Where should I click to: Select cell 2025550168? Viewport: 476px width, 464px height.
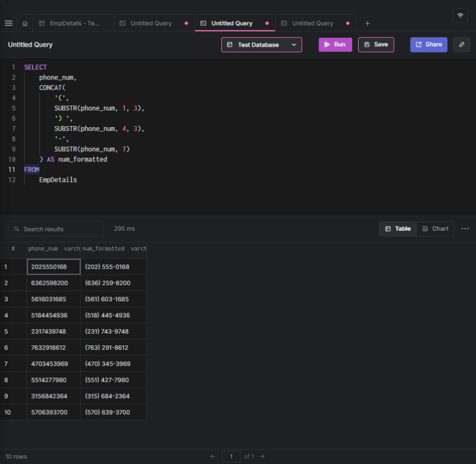click(54, 267)
